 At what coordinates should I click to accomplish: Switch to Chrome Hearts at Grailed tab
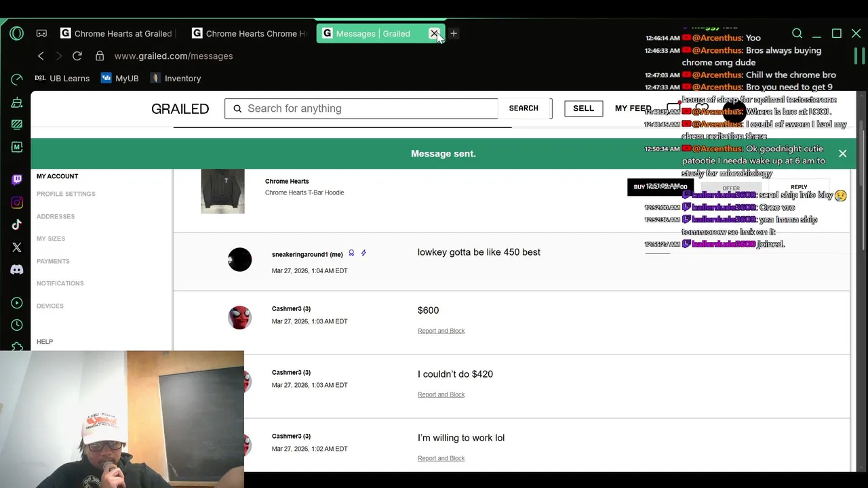tap(116, 33)
